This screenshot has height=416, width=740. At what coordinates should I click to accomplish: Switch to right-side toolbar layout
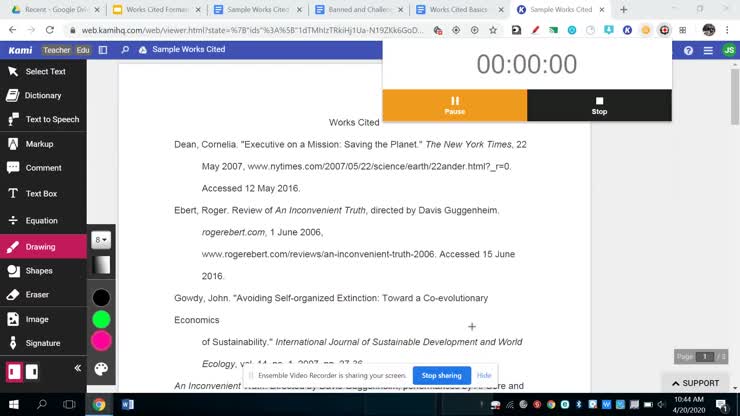32,371
